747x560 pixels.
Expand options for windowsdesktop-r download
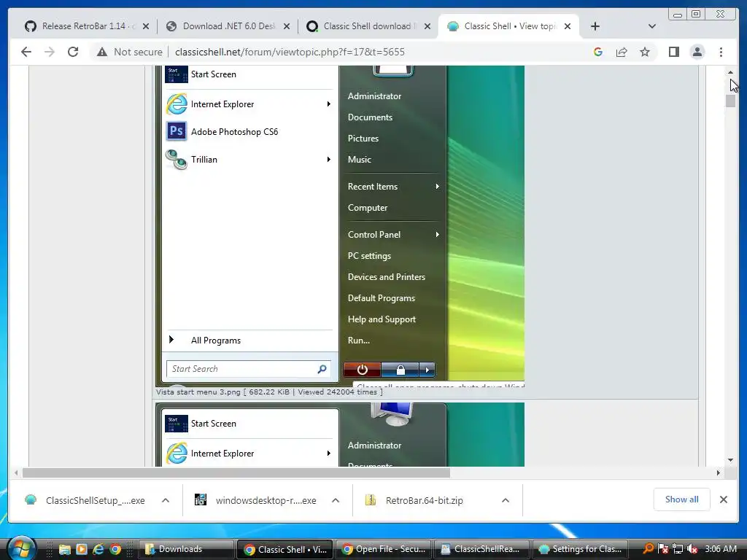[336, 500]
